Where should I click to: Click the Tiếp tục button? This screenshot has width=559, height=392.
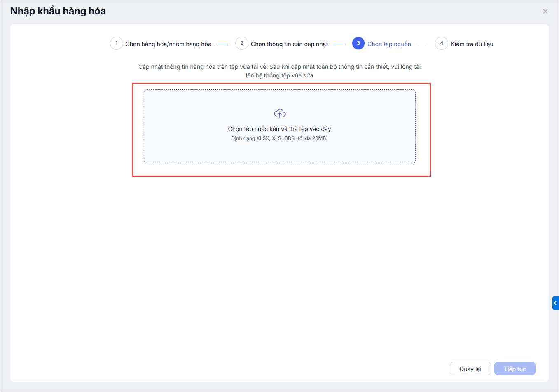515,369
